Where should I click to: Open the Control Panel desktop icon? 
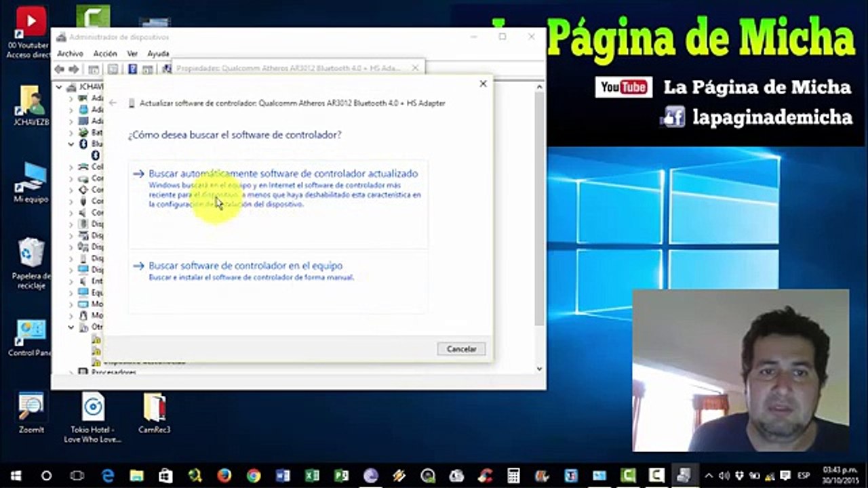point(31,338)
